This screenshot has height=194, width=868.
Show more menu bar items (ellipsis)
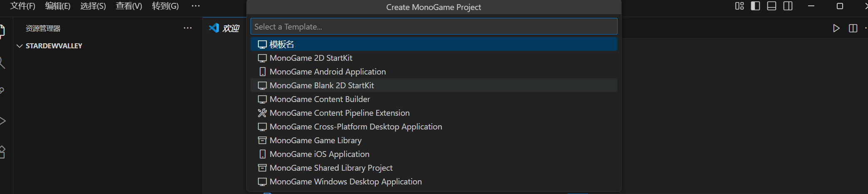[196, 6]
